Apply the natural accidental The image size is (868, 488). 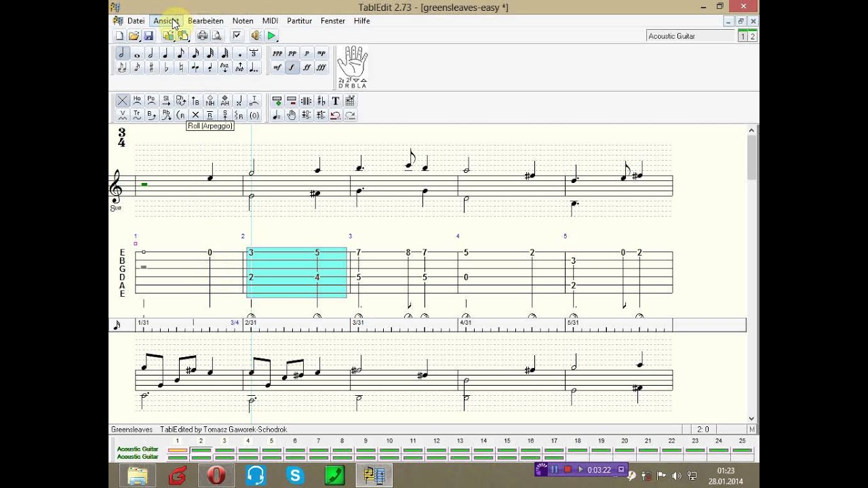(181, 68)
